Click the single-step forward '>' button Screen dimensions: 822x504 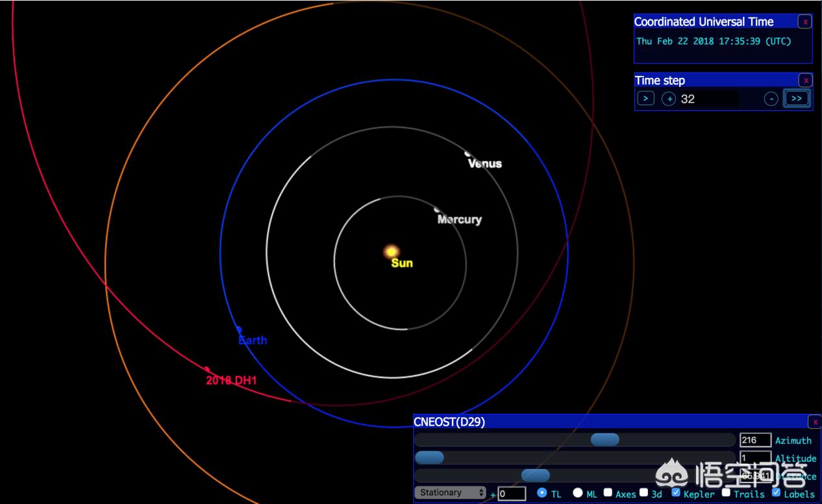645,99
